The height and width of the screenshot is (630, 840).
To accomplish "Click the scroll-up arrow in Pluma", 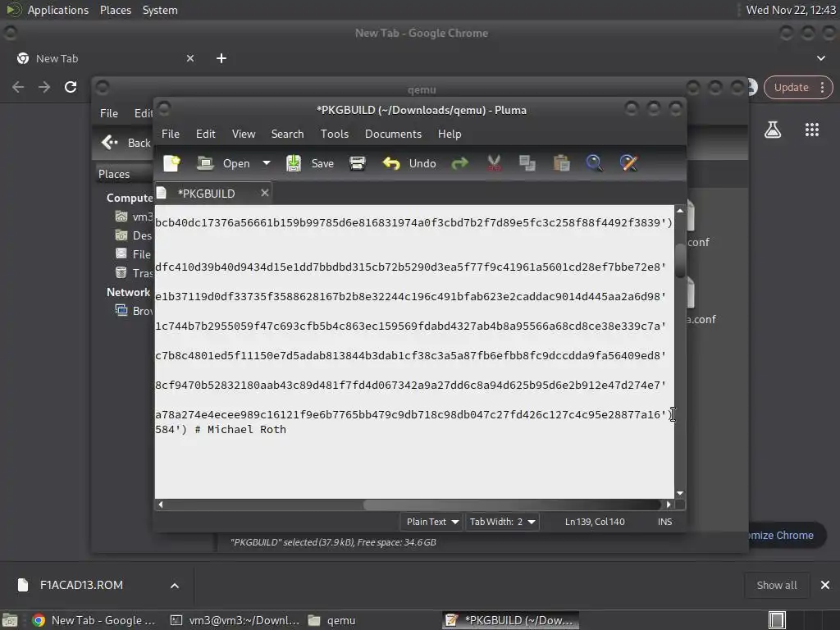I will 680,211.
